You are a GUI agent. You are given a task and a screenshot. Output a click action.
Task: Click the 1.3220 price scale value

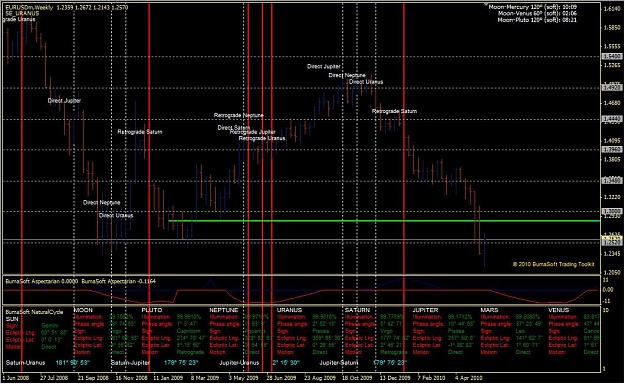(x=611, y=197)
